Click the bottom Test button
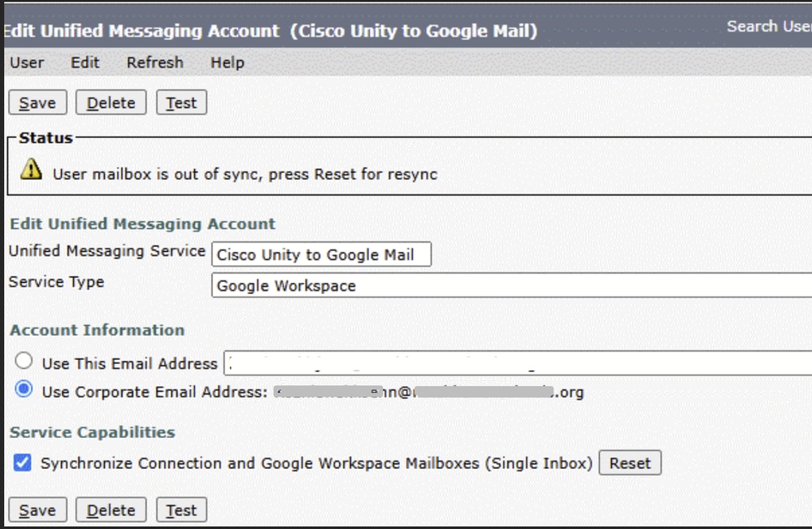 pyautogui.click(x=181, y=509)
